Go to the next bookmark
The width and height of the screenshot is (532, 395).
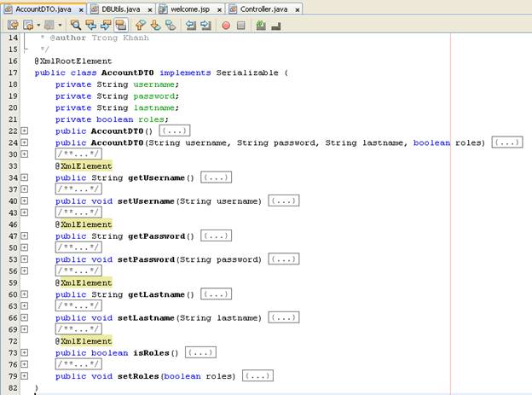pos(155,25)
